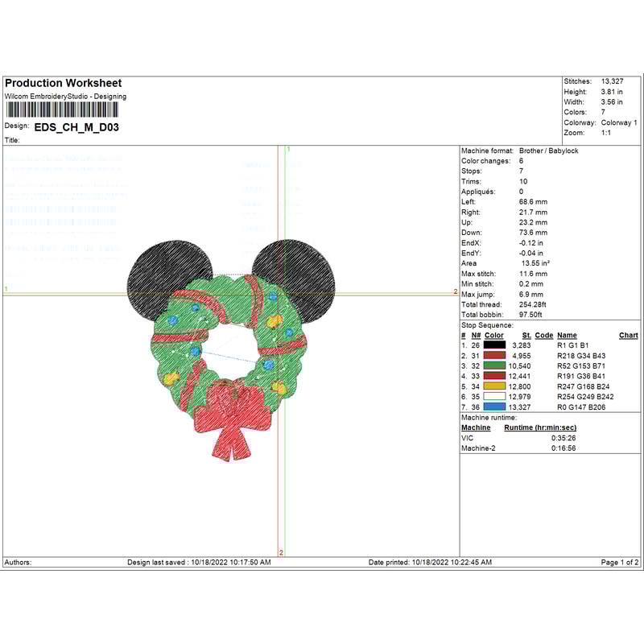Click the Code column header
The width and height of the screenshot is (644, 644).
coord(543,335)
